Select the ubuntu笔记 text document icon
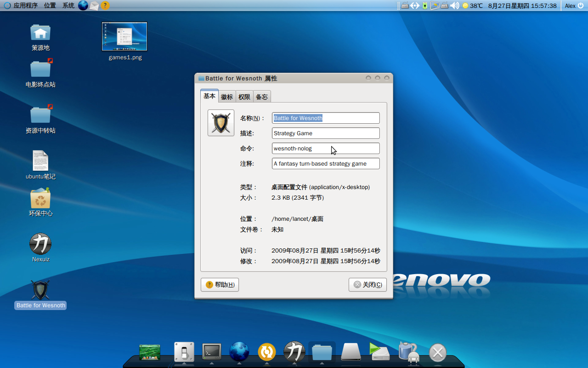Image resolution: width=588 pixels, height=368 pixels. [x=40, y=161]
